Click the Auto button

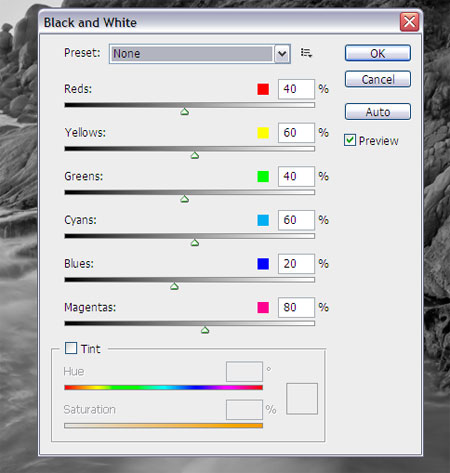point(378,112)
